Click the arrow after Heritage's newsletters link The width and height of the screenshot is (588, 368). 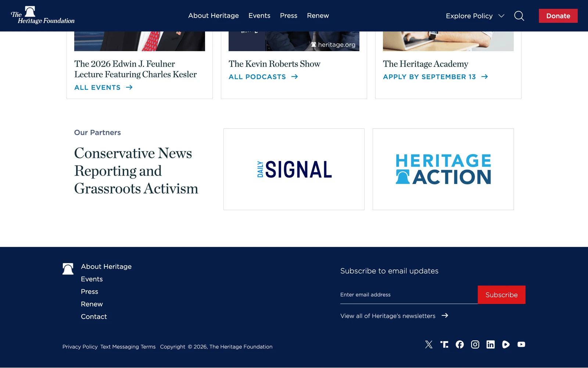445,315
